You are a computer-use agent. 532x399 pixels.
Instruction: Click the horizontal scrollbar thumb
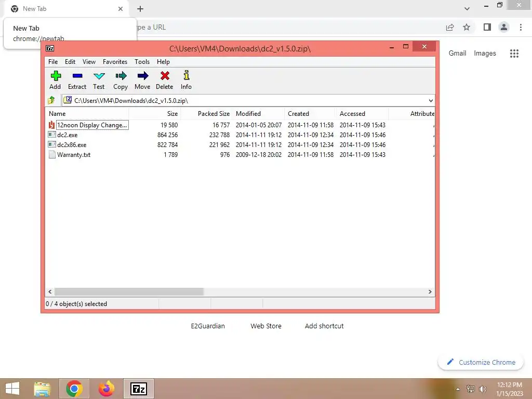click(x=129, y=292)
